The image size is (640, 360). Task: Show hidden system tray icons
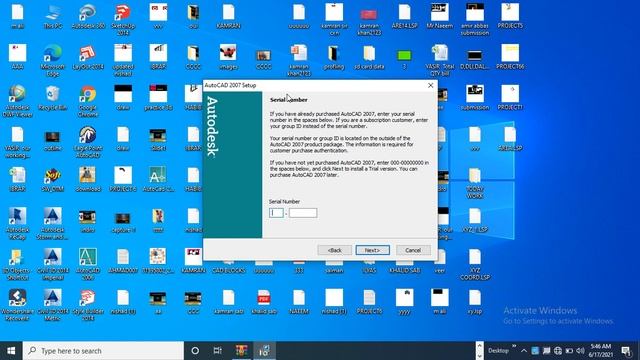524,351
